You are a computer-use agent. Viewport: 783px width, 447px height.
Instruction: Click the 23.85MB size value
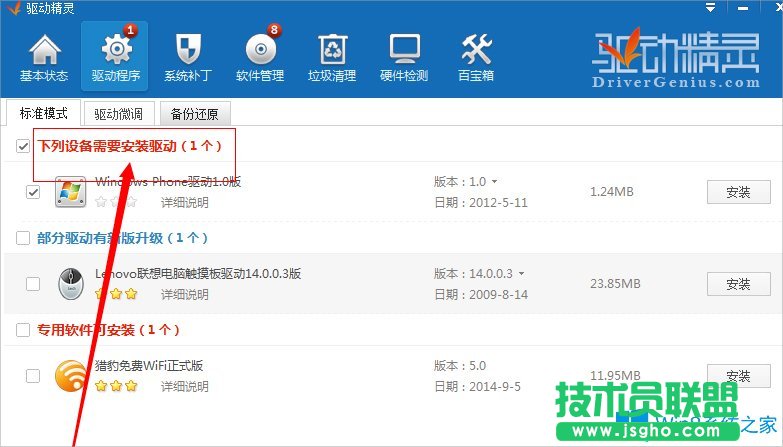(615, 284)
